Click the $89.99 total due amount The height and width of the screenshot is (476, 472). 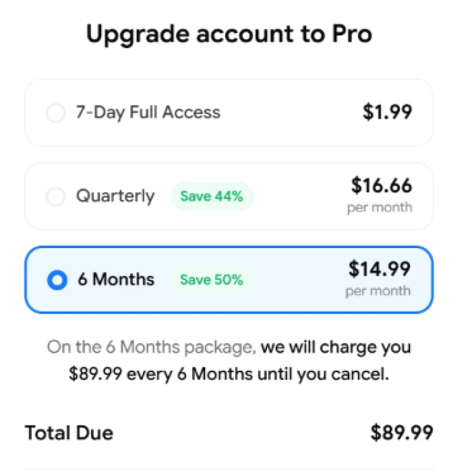402,433
